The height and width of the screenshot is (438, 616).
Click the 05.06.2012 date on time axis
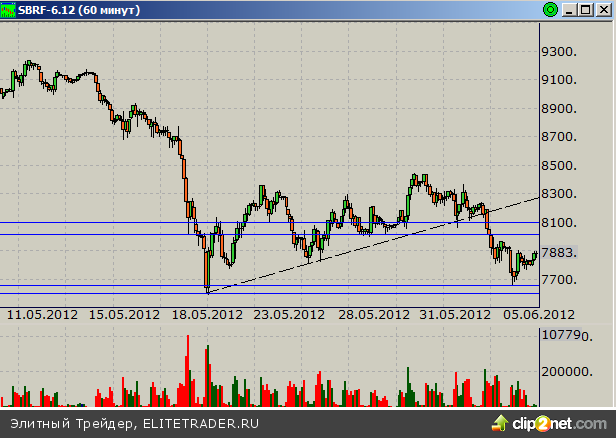point(538,314)
